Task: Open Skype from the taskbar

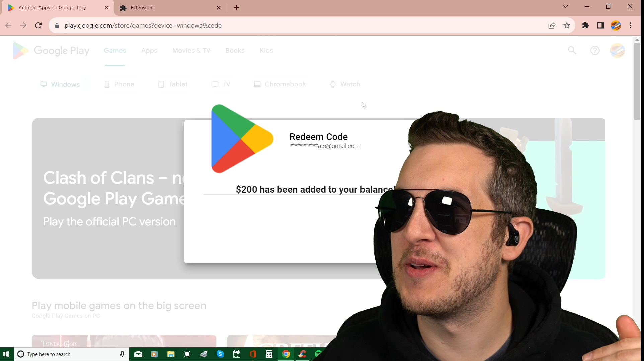Action: pyautogui.click(x=220, y=354)
